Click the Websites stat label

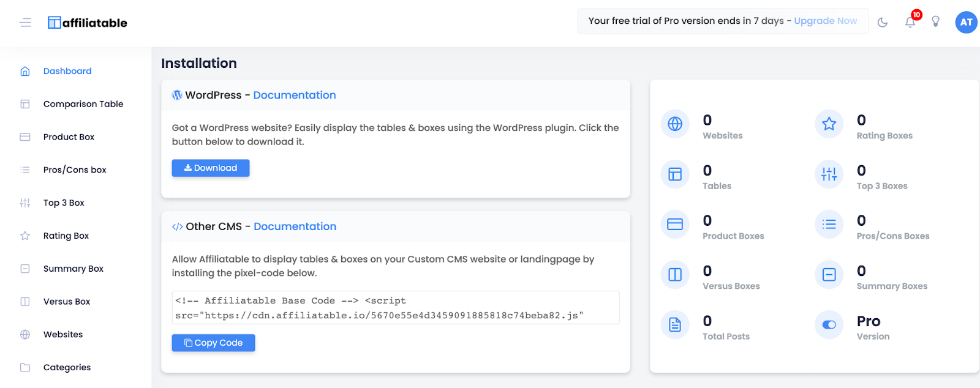coord(723,136)
